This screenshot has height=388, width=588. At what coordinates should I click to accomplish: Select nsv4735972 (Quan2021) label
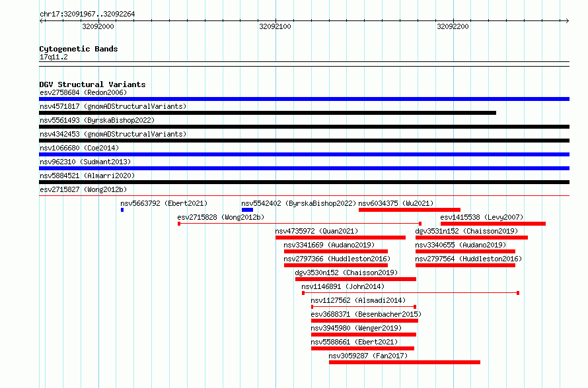pyautogui.click(x=317, y=231)
